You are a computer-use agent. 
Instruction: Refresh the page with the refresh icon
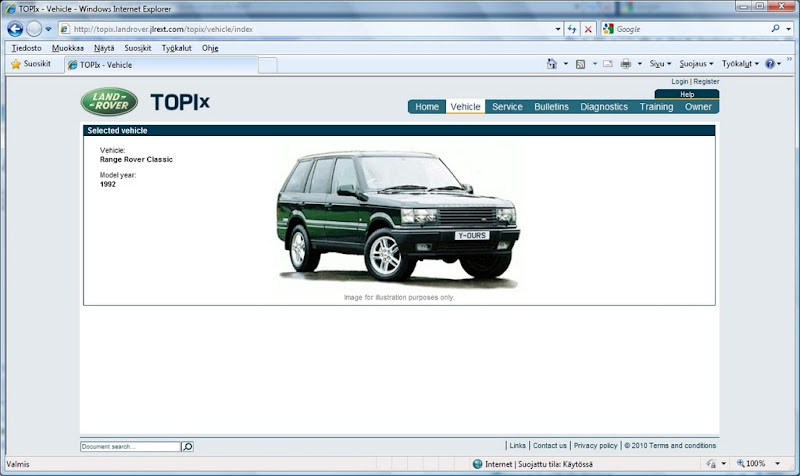click(x=572, y=29)
